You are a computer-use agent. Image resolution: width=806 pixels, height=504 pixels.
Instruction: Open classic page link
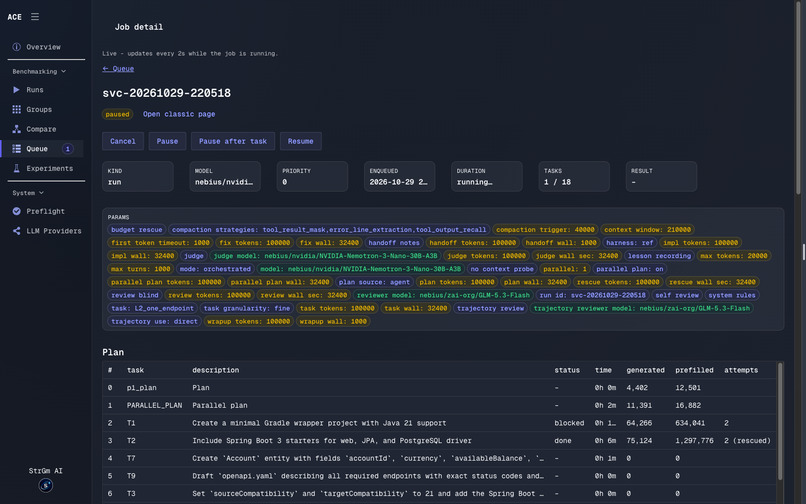(x=179, y=114)
